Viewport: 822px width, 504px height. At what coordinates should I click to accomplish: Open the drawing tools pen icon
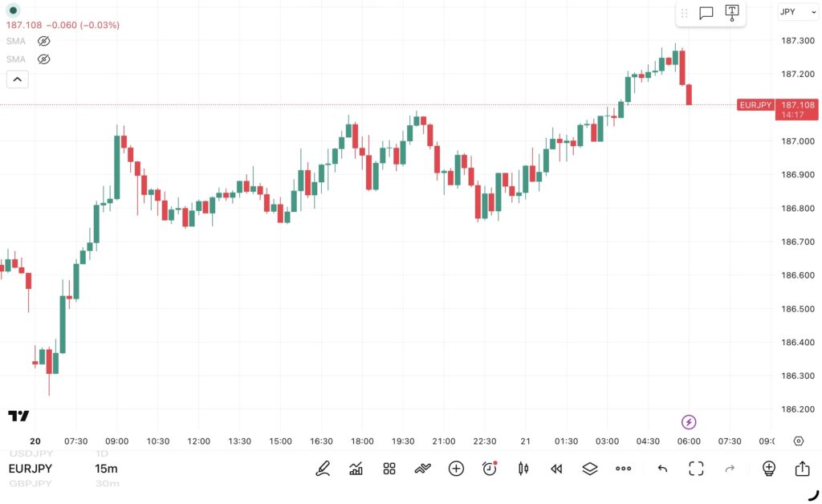(323, 469)
